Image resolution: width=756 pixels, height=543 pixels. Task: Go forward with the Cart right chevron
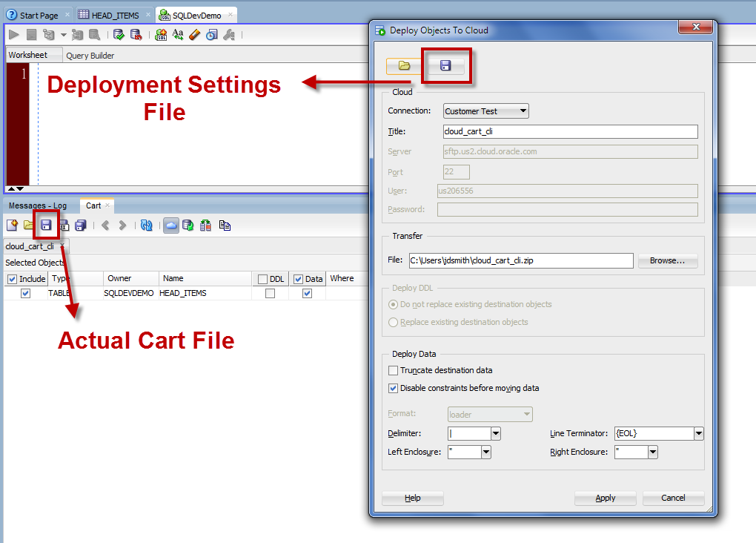(122, 226)
